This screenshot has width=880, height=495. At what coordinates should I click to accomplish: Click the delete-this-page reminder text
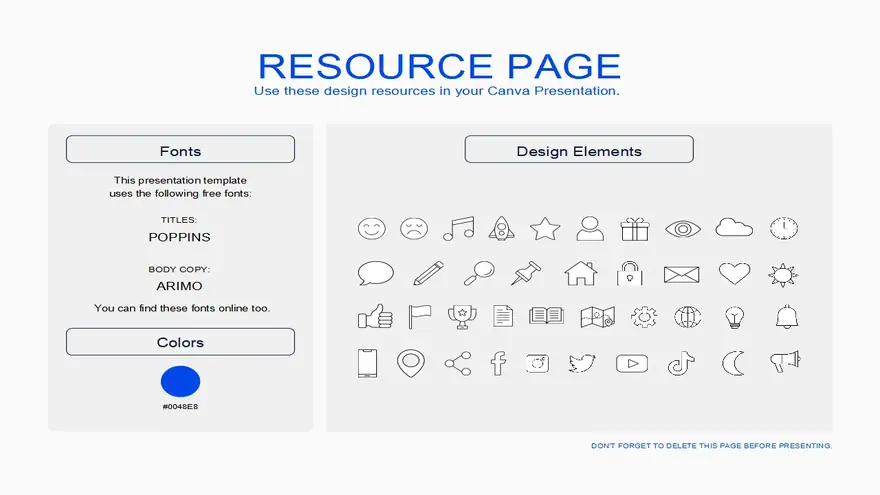tap(711, 446)
